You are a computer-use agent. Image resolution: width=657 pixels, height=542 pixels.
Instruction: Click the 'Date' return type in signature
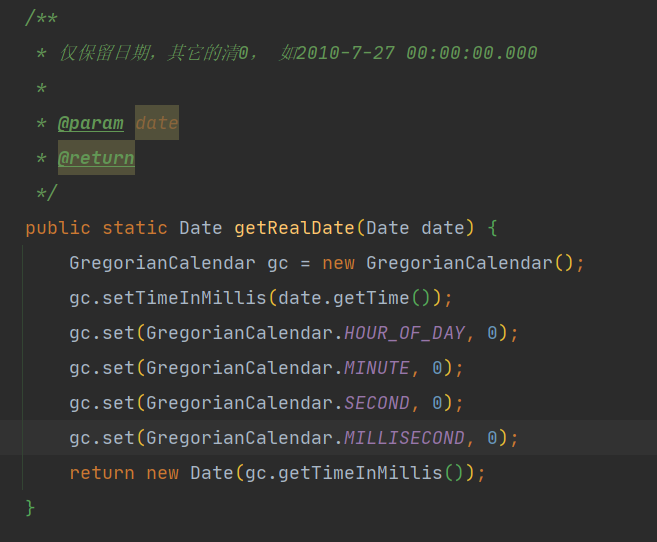tap(201, 228)
